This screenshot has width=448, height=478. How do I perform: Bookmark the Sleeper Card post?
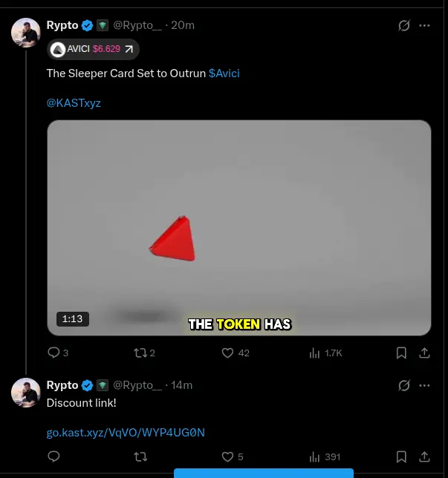401,353
